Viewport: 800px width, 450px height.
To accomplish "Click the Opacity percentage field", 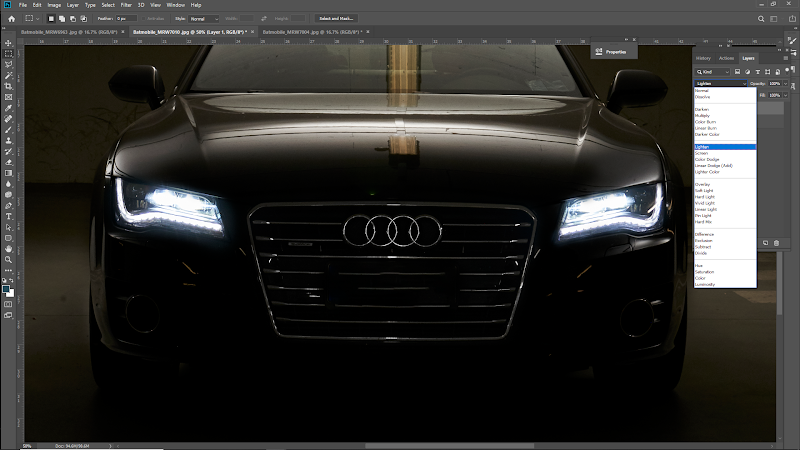I will (774, 83).
